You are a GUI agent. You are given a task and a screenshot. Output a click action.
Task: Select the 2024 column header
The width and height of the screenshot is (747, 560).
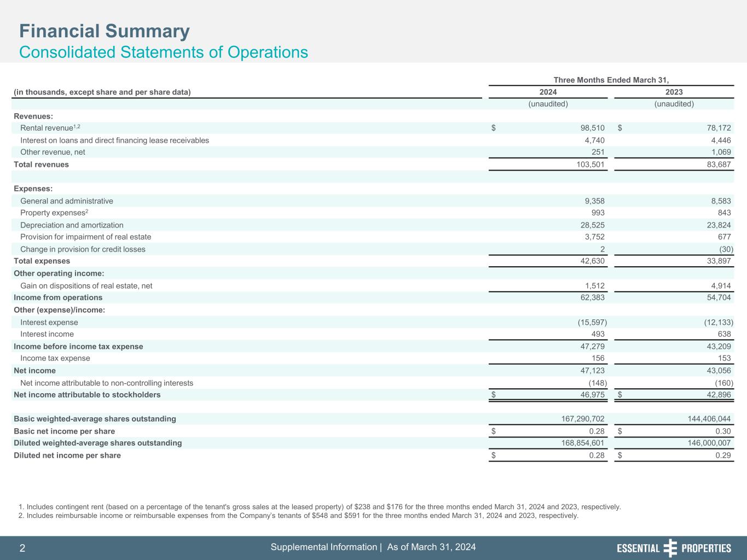tap(548, 92)
